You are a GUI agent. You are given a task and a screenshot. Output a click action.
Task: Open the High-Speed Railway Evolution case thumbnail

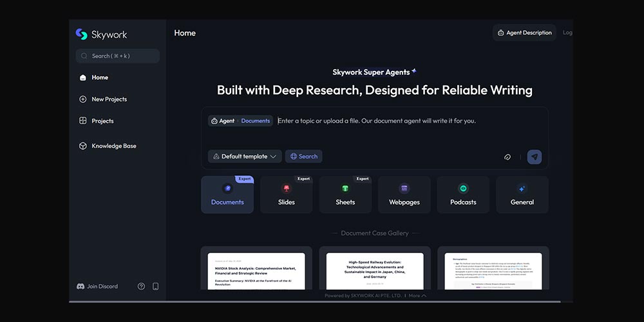[x=375, y=268]
